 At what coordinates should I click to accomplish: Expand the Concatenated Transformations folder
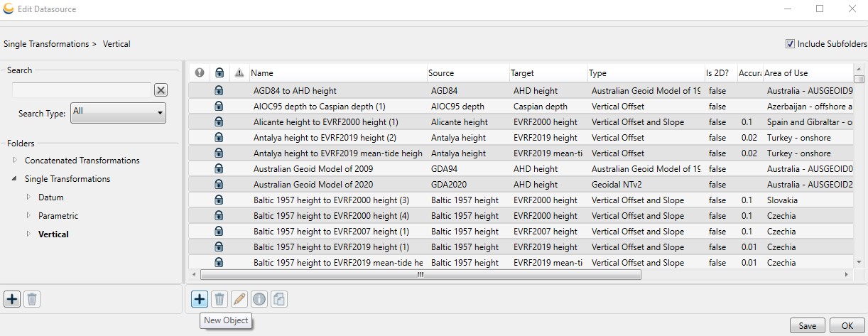click(x=16, y=161)
